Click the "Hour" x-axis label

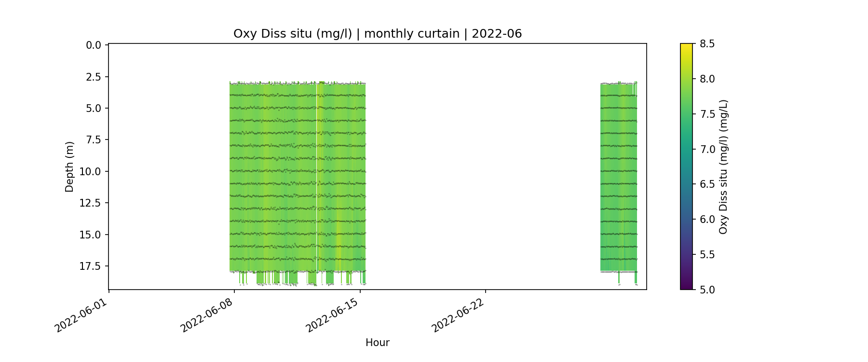[377, 343]
